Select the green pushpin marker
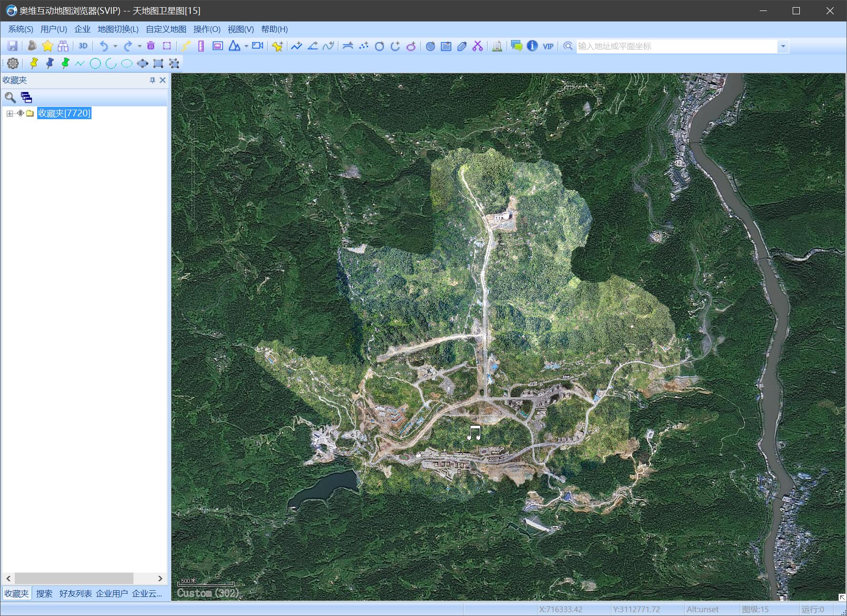The height and width of the screenshot is (616, 847). [65, 63]
